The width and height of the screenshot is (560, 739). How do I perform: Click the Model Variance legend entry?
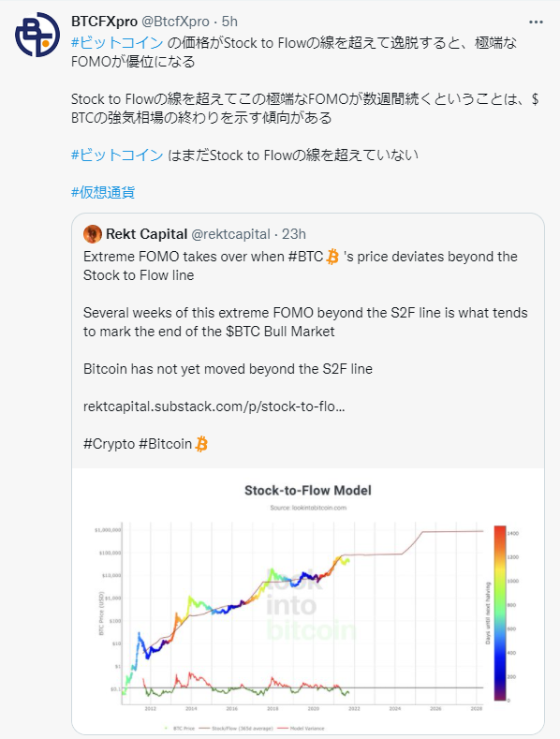click(302, 728)
